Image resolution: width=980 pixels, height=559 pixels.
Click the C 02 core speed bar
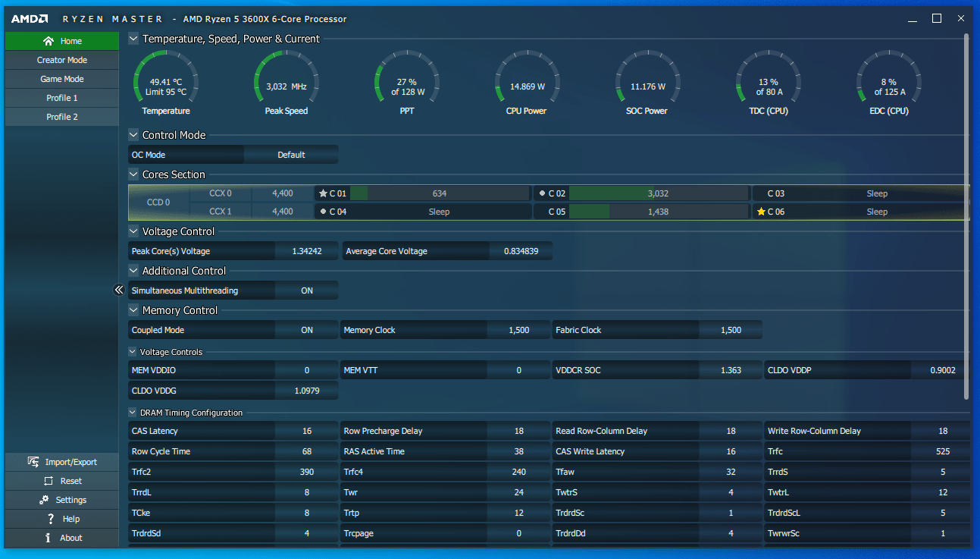pyautogui.click(x=658, y=193)
